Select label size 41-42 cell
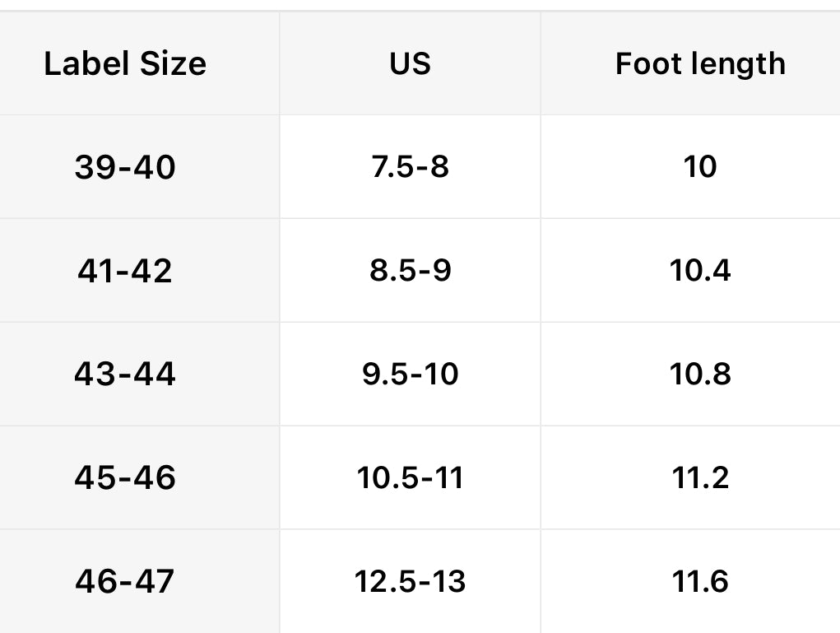 point(125,271)
